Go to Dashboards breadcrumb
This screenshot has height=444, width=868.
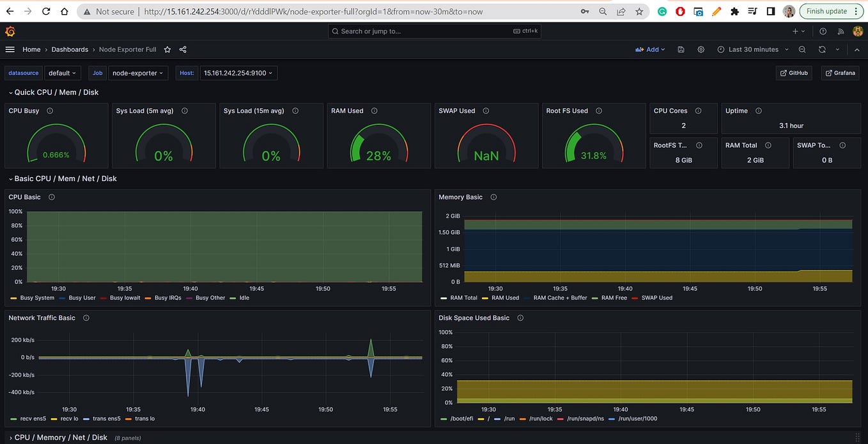click(x=70, y=49)
